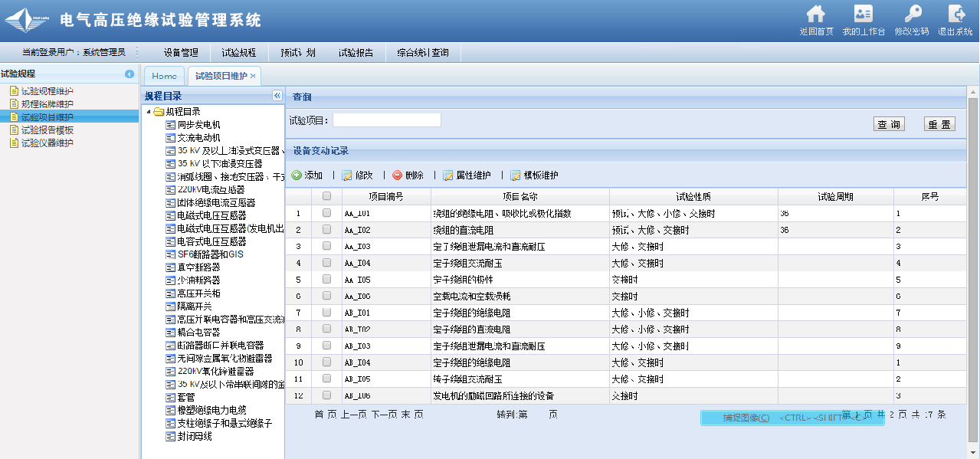This screenshot has height=459, width=980.
Task: Click the 返回首页 home icon
Action: (816, 15)
